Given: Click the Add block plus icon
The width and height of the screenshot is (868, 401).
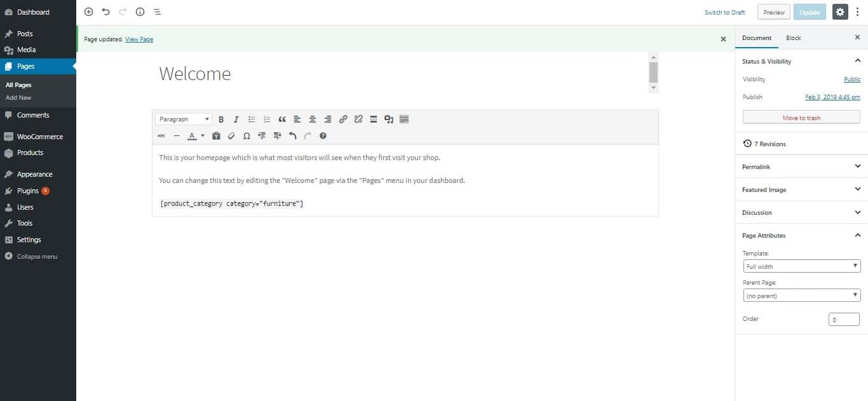Looking at the screenshot, I should (x=88, y=11).
